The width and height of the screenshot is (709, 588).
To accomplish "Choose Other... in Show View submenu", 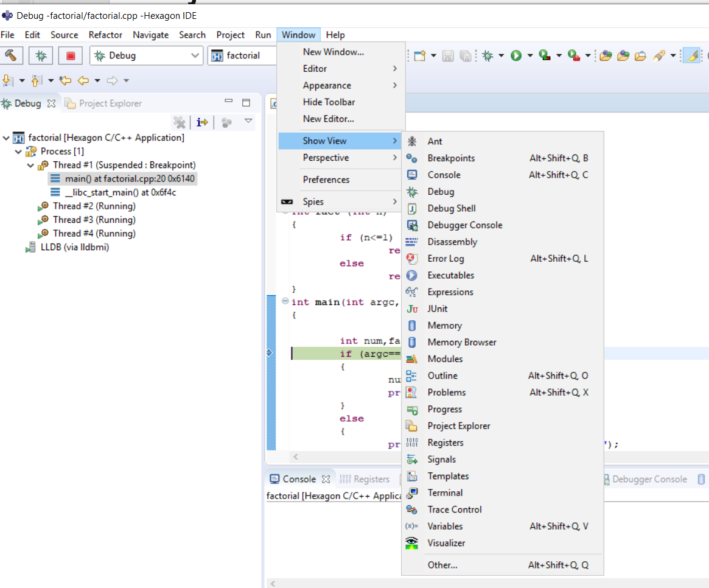I will (x=502, y=565).
